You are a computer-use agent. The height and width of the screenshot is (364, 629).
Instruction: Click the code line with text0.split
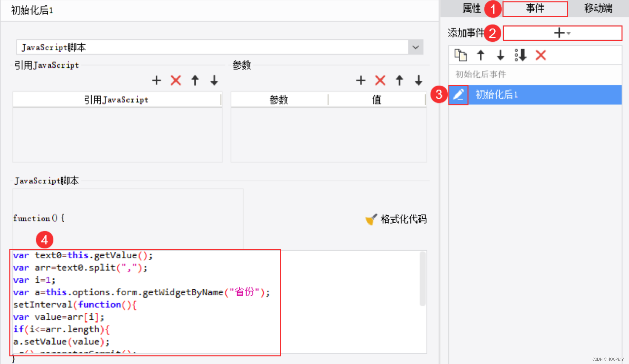click(x=80, y=268)
